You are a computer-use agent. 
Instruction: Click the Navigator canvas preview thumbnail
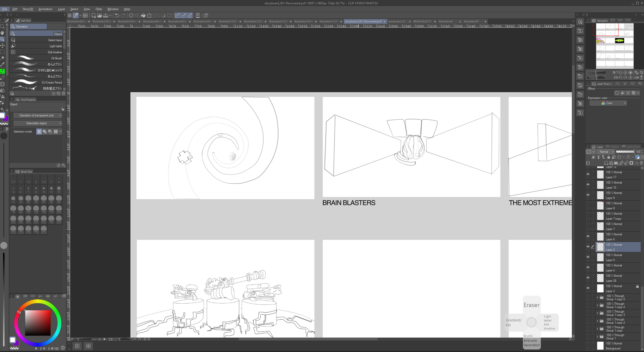click(x=615, y=46)
